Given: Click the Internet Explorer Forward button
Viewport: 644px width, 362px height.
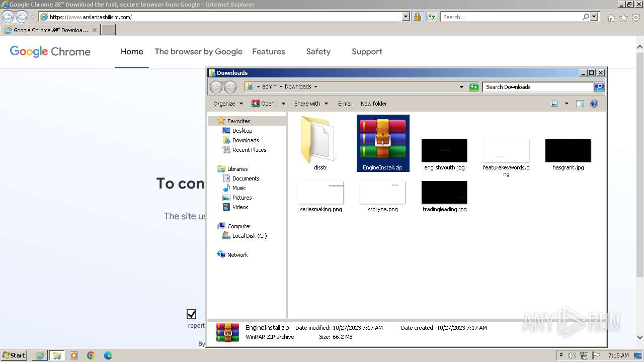Looking at the screenshot, I should [x=22, y=17].
